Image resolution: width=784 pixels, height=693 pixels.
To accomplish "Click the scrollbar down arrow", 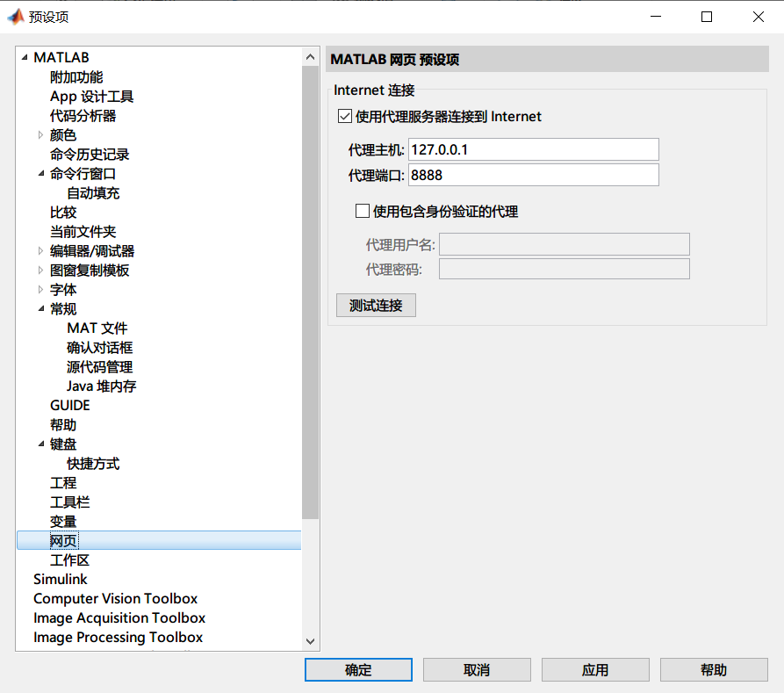I will [x=311, y=642].
